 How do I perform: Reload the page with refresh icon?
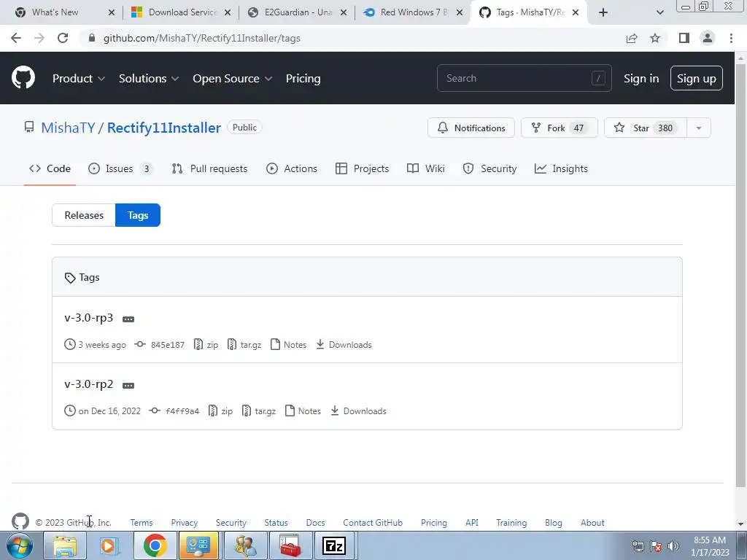[63, 38]
